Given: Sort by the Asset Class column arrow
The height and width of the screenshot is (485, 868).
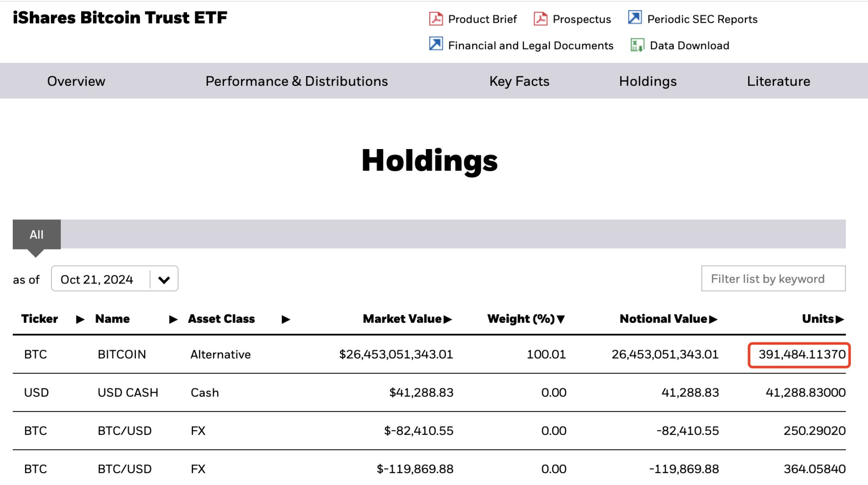Looking at the screenshot, I should (x=286, y=320).
